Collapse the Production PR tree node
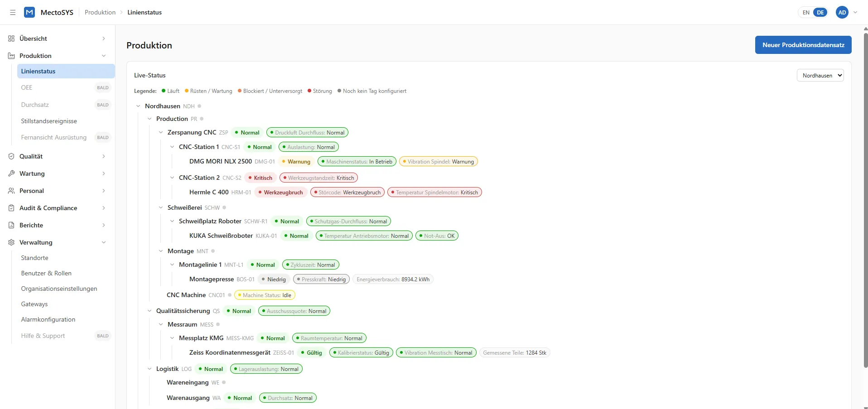The image size is (868, 409). click(x=149, y=119)
